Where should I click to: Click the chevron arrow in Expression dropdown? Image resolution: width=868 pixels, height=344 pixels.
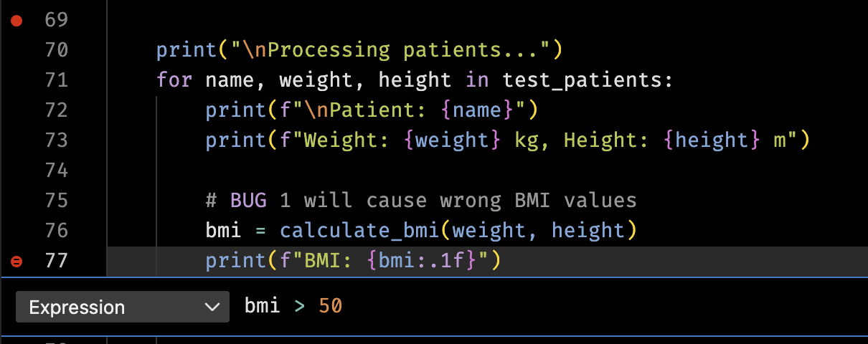point(212,307)
